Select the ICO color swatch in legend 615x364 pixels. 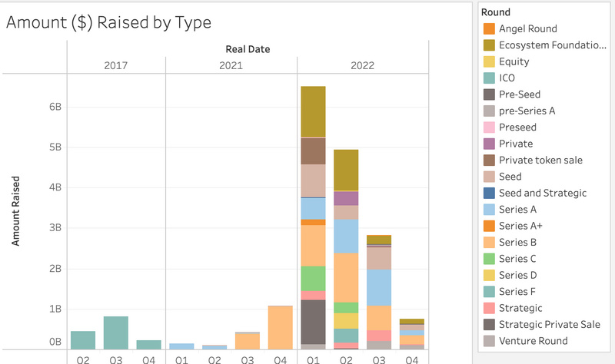(489, 78)
